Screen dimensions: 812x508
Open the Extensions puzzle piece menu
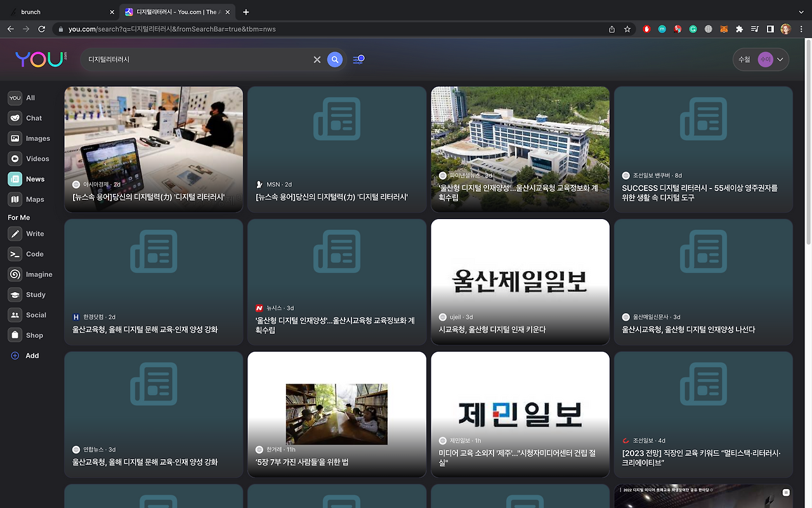click(739, 29)
